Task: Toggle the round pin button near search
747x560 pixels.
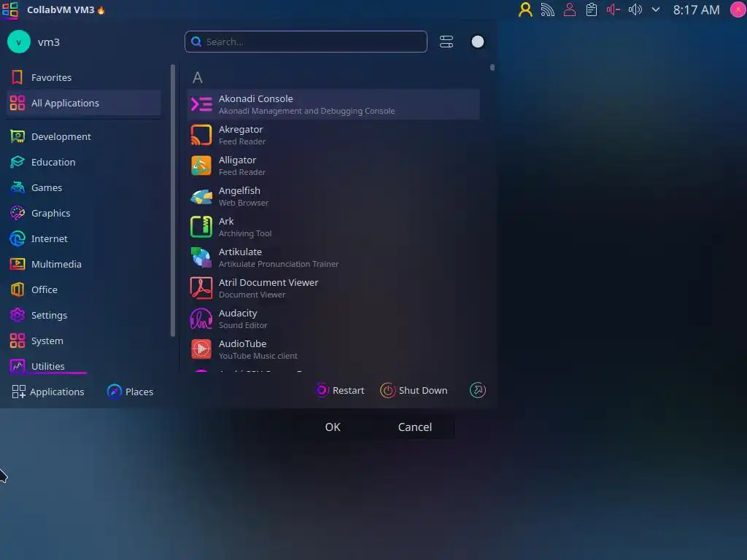Action: [x=477, y=42]
